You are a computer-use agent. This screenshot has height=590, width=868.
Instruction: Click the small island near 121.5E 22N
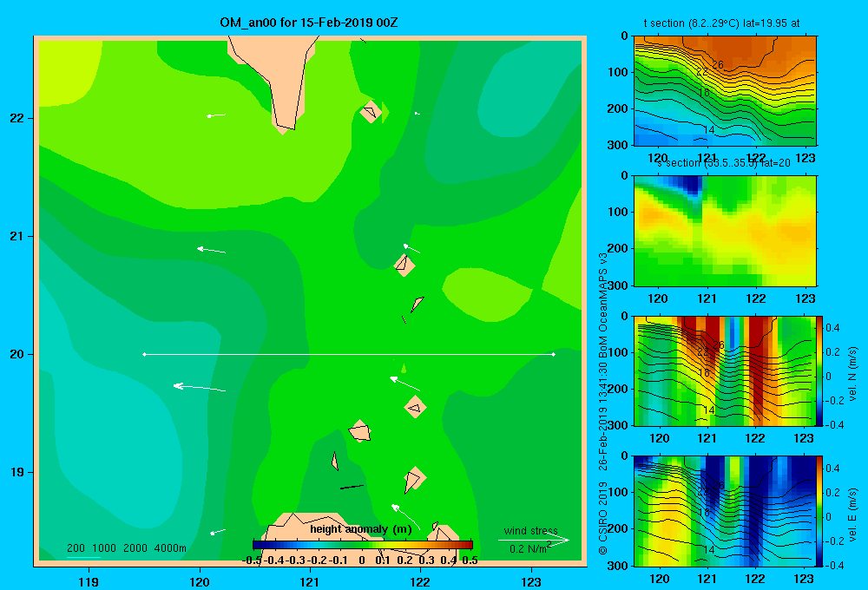coord(371,111)
